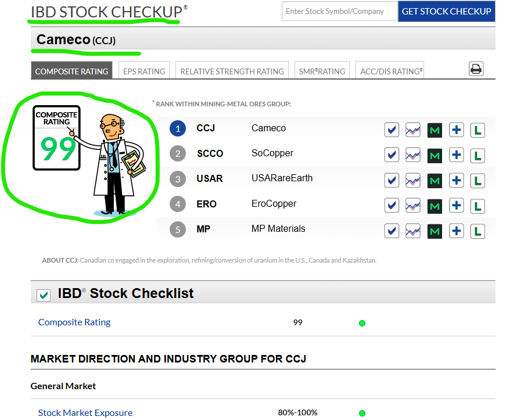Click the MarketSurge M icon for MP

pyautogui.click(x=435, y=231)
